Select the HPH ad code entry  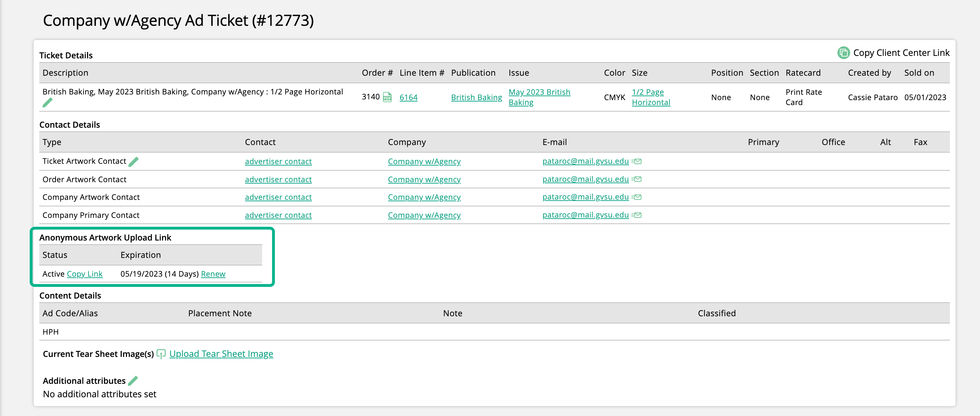(51, 331)
